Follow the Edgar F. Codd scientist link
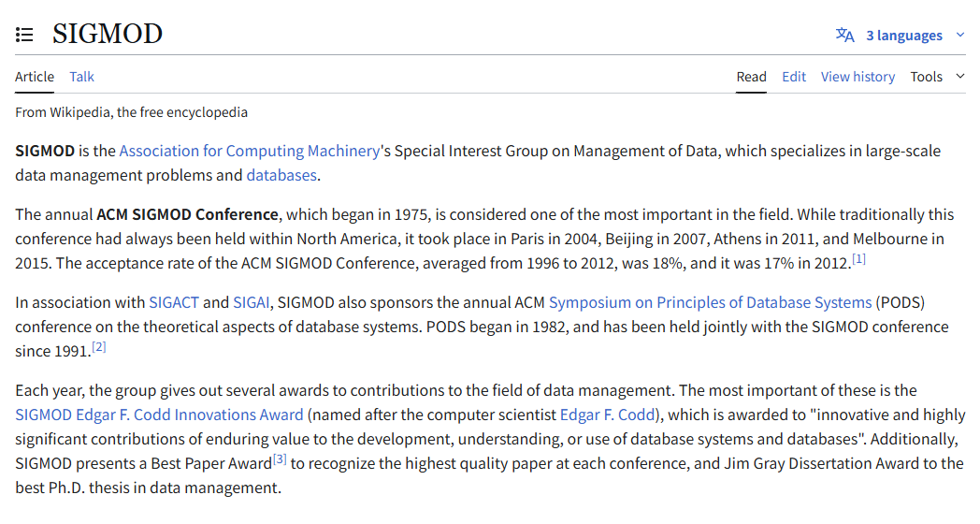 (x=607, y=415)
